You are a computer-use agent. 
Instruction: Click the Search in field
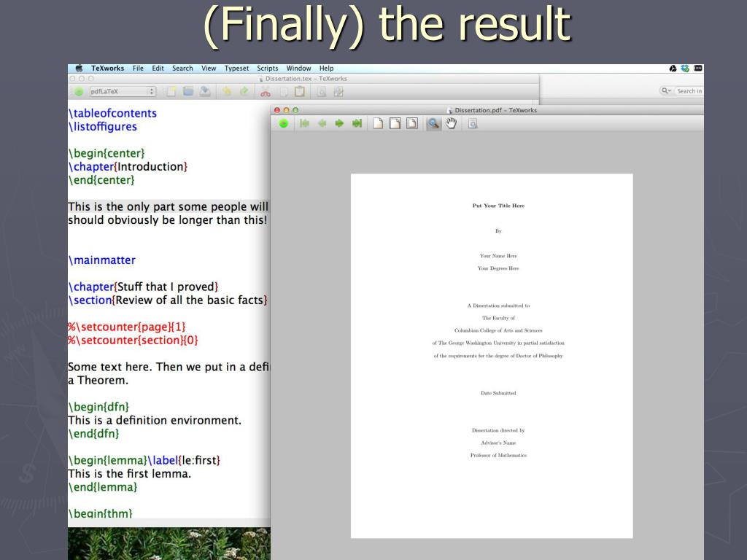689,91
